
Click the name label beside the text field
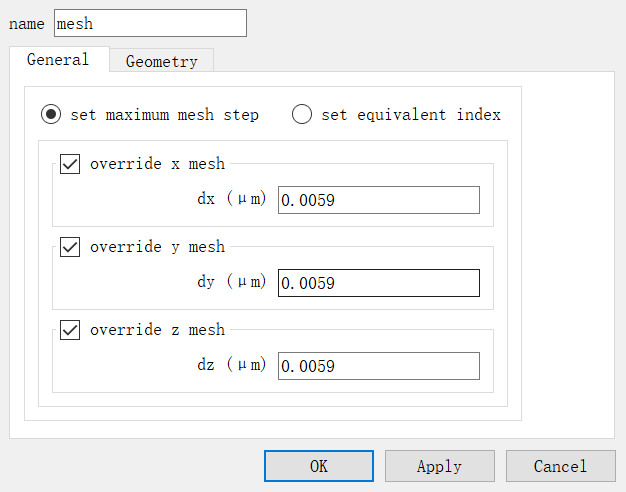click(26, 23)
